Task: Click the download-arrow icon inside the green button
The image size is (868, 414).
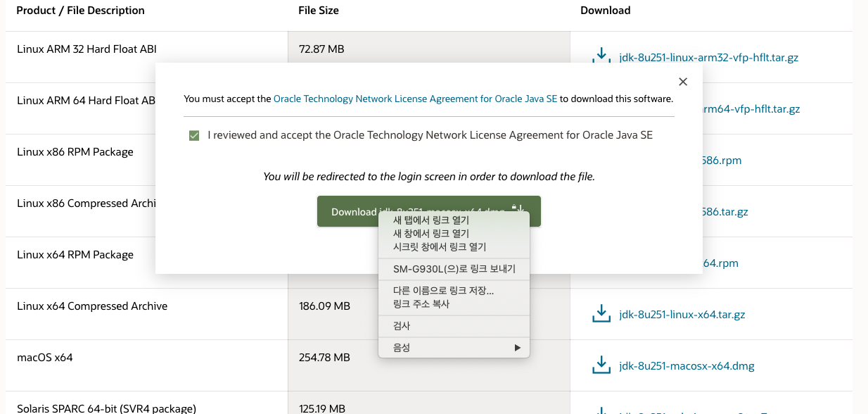Action: 518,211
